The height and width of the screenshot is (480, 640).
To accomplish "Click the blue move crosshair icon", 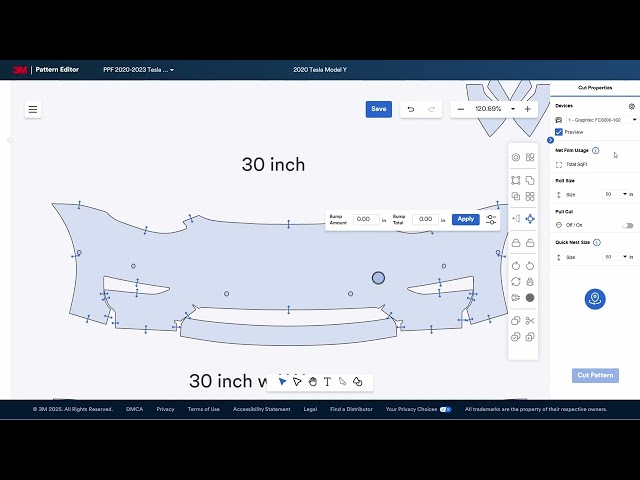I will pyautogui.click(x=530, y=219).
